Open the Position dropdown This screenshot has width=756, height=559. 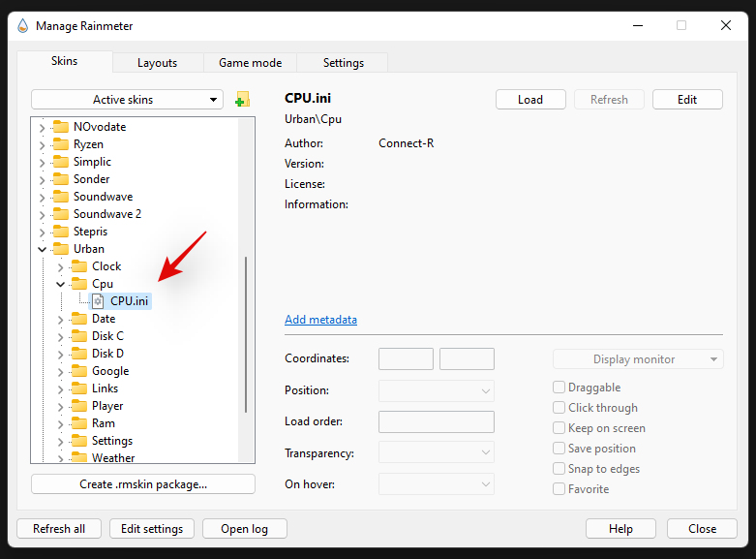[x=437, y=390]
